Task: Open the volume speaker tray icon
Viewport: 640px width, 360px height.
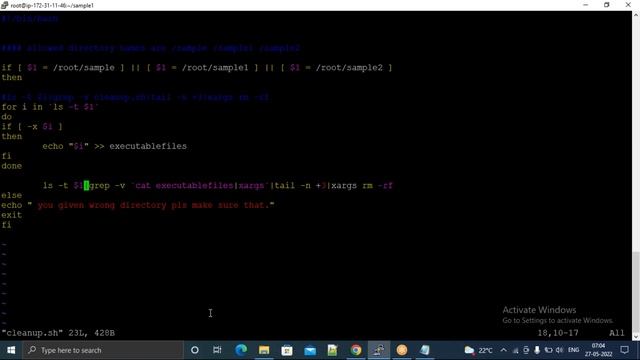Action: (x=559, y=350)
